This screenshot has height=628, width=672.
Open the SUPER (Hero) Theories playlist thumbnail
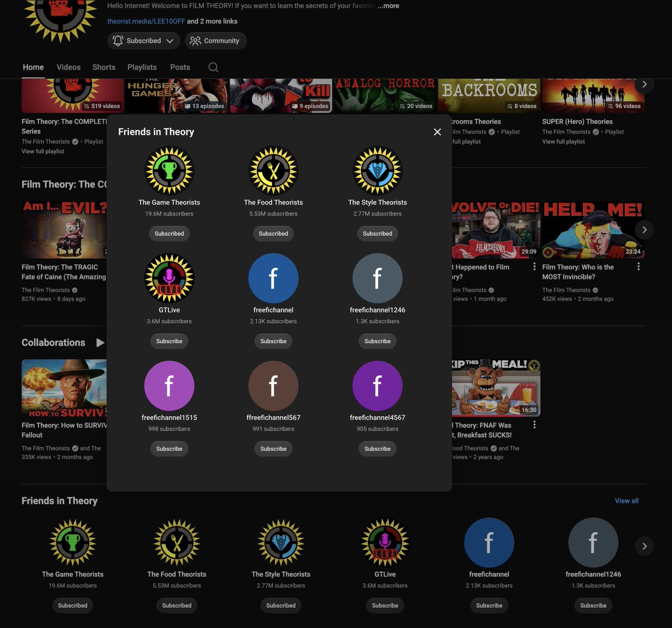[x=593, y=96]
